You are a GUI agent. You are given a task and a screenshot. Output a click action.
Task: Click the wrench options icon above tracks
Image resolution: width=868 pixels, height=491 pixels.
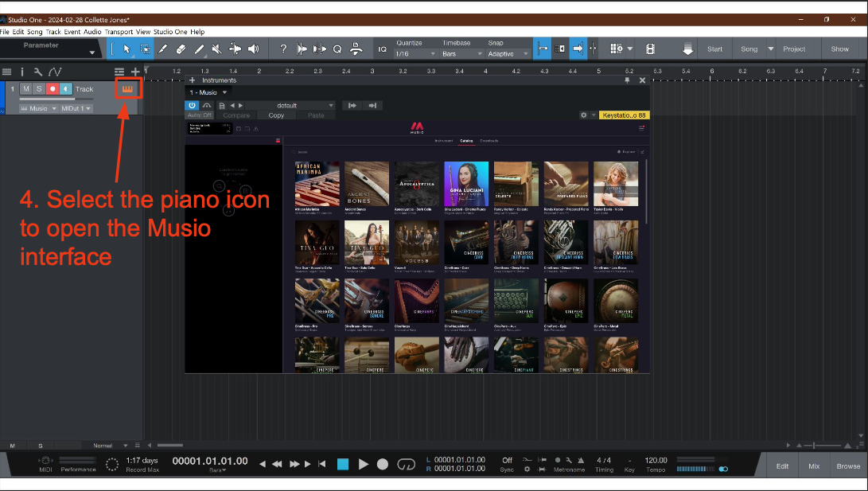37,72
